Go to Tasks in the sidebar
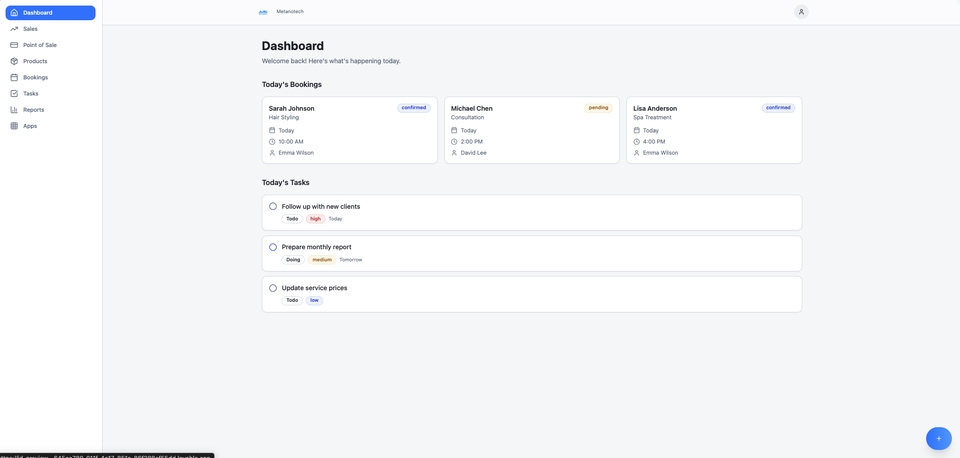960x458 pixels. [31, 94]
